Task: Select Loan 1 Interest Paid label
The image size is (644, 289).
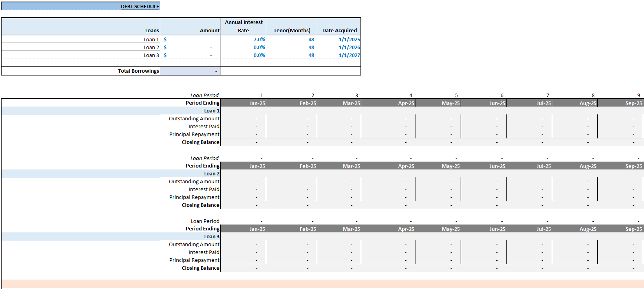Action: (x=204, y=126)
